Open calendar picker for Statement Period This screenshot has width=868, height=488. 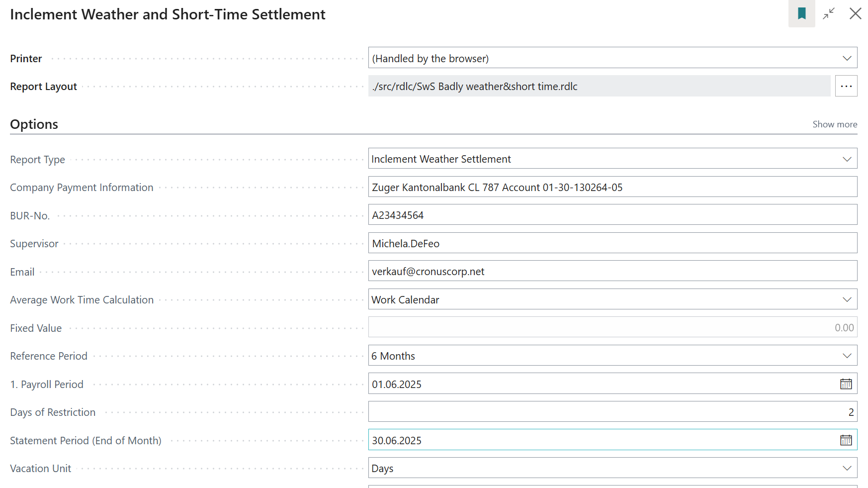click(x=846, y=440)
